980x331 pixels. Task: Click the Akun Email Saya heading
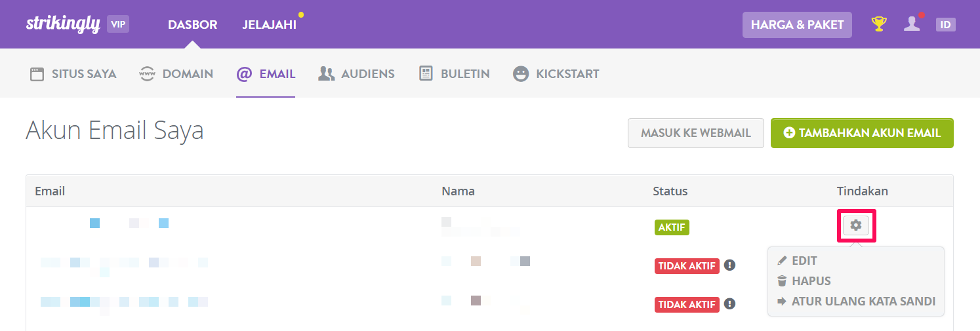coord(115,131)
